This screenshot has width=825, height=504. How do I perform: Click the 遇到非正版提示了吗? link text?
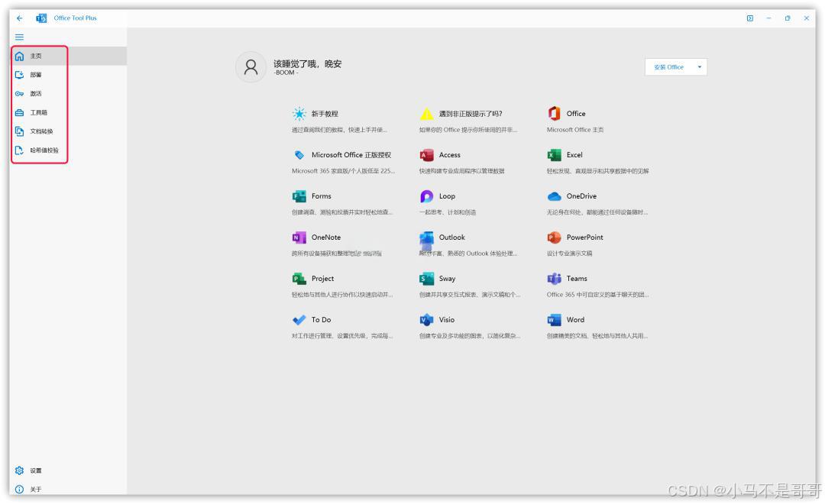click(471, 114)
